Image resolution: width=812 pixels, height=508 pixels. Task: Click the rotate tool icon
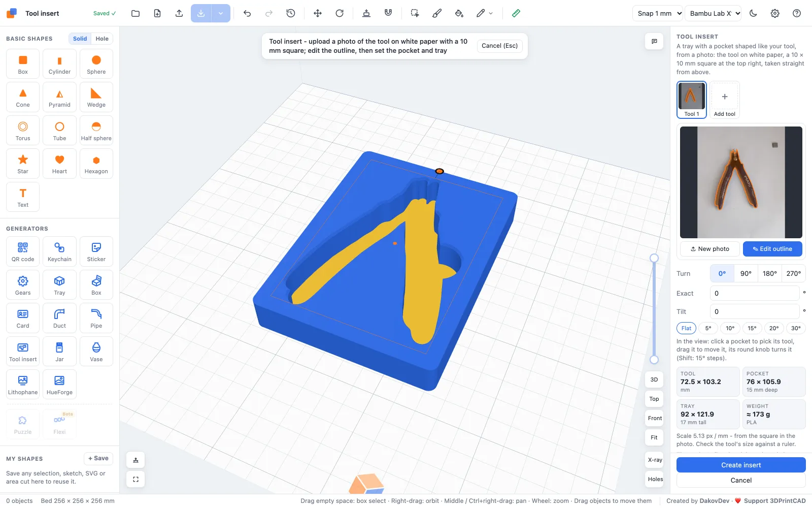(x=340, y=13)
